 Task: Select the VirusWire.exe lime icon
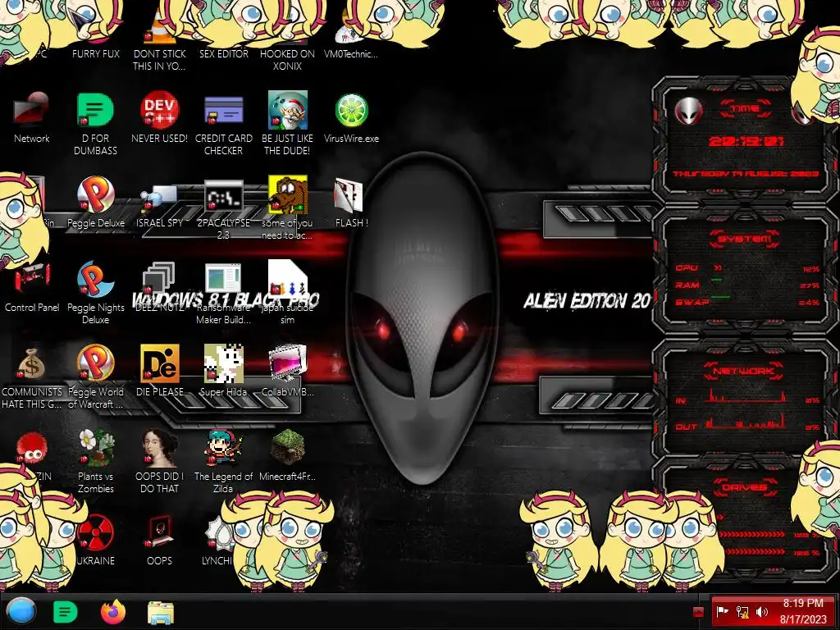click(351, 111)
